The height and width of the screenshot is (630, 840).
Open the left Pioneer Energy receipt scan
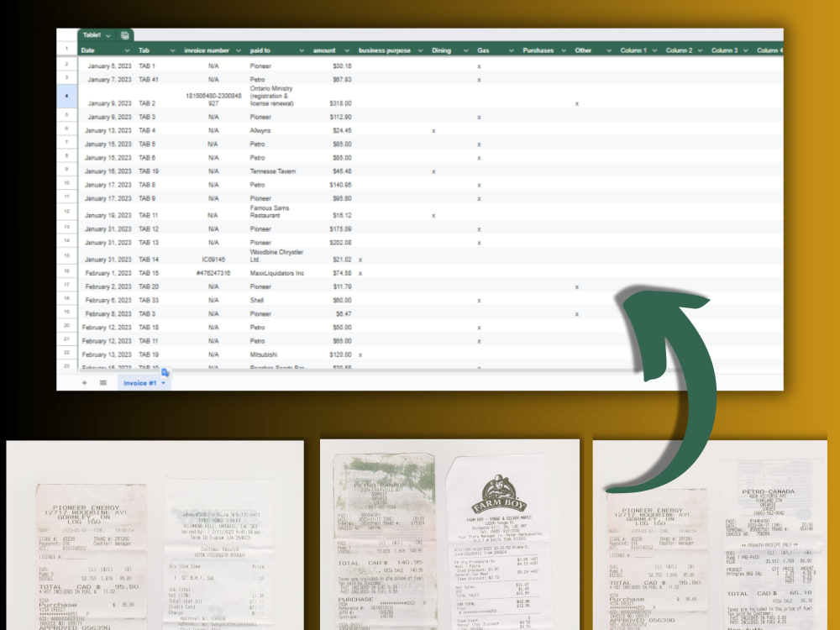coord(91,556)
